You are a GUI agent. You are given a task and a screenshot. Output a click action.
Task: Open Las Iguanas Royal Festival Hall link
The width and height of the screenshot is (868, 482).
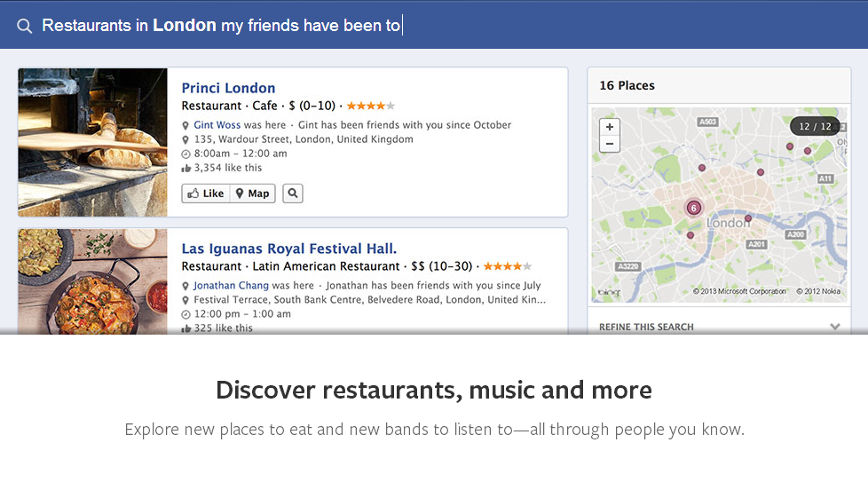[x=289, y=249]
